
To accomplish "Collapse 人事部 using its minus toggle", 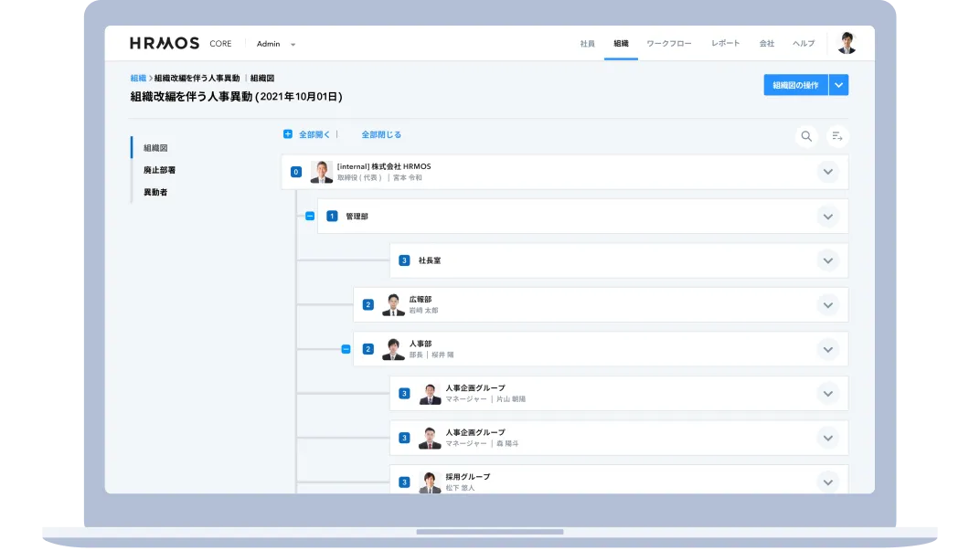I will (346, 348).
